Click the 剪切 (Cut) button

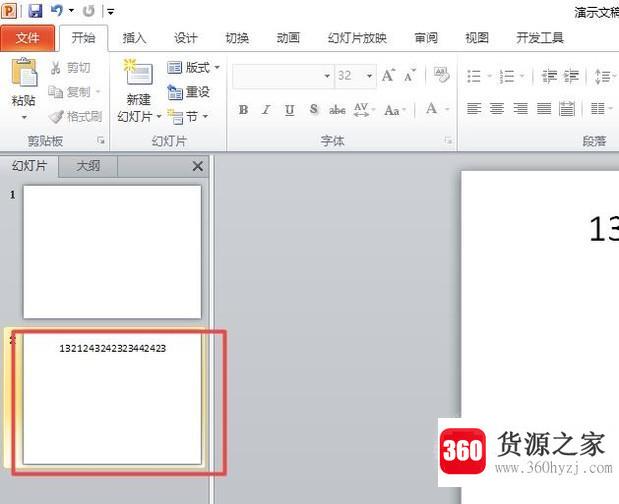[x=71, y=68]
